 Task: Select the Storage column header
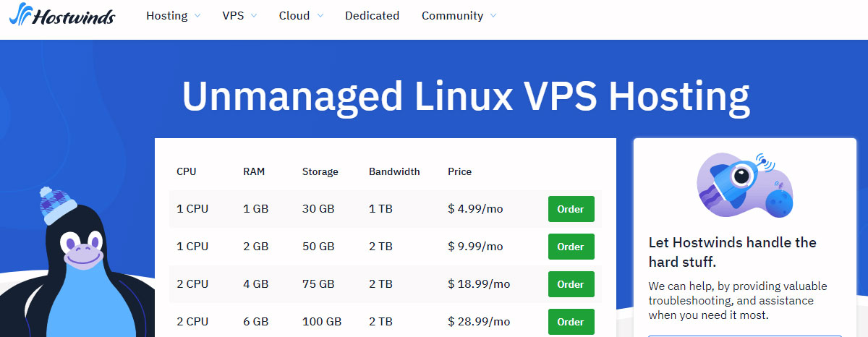pos(320,172)
